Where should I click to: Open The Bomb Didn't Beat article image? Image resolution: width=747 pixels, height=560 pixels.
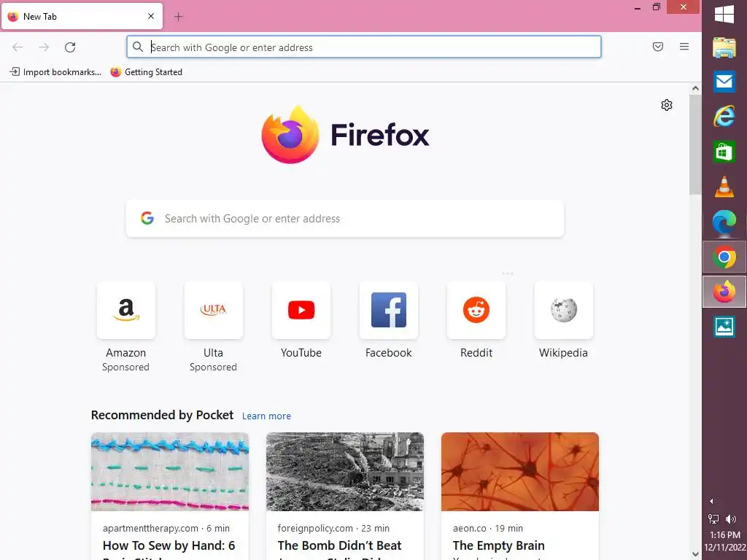coord(345,472)
